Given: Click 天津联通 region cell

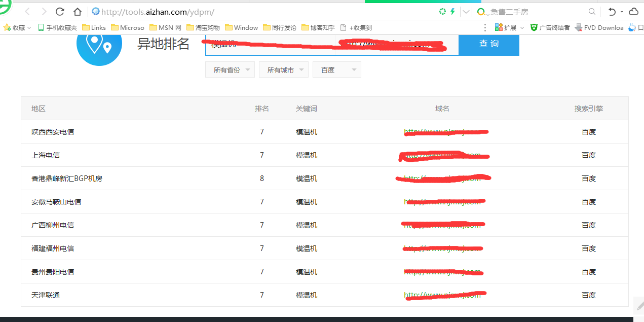Looking at the screenshot, I should pos(46,295).
